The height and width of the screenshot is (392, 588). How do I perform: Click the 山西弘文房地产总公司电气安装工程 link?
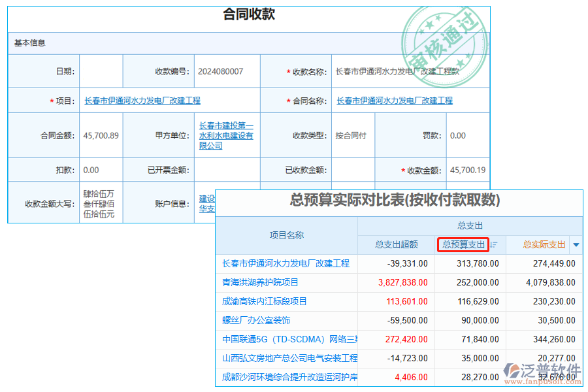pyautogui.click(x=290, y=358)
